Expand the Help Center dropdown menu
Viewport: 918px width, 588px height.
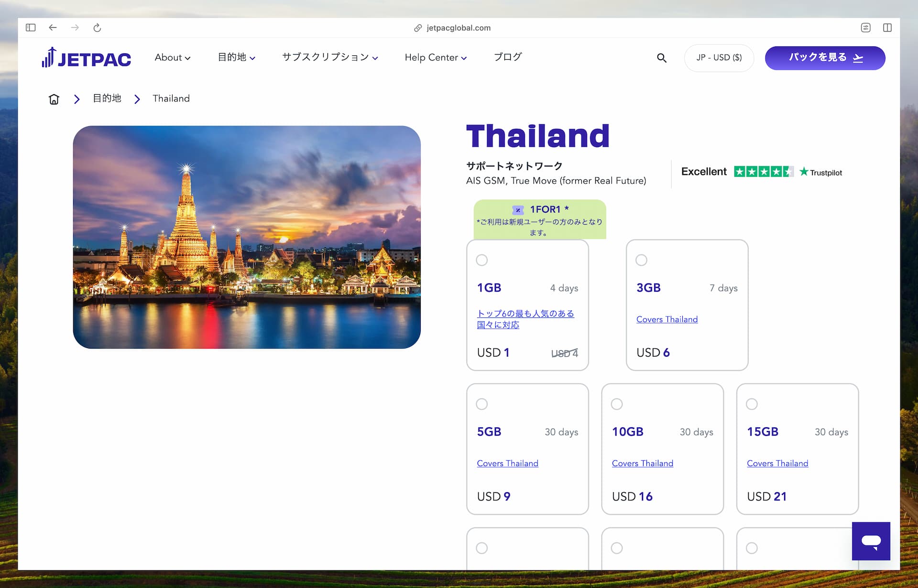tap(435, 57)
